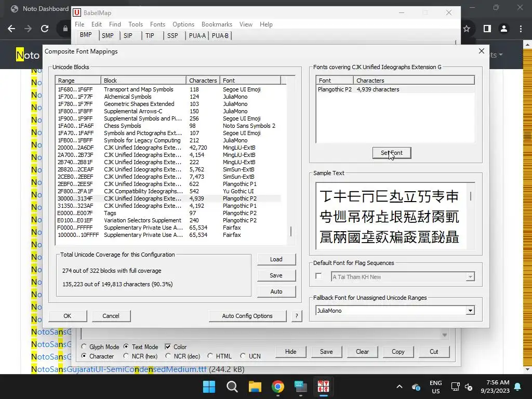Sort by Block column header

tap(143, 81)
